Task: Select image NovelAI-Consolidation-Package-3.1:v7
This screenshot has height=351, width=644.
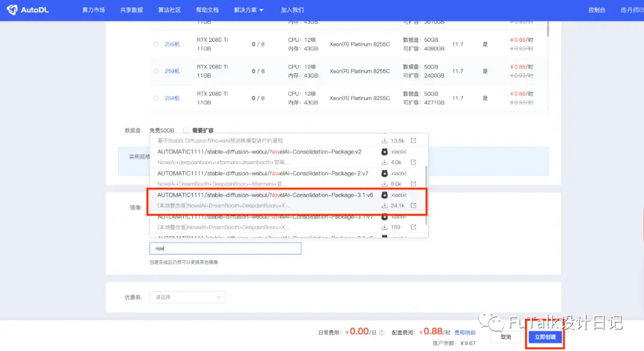Action: point(289,222)
